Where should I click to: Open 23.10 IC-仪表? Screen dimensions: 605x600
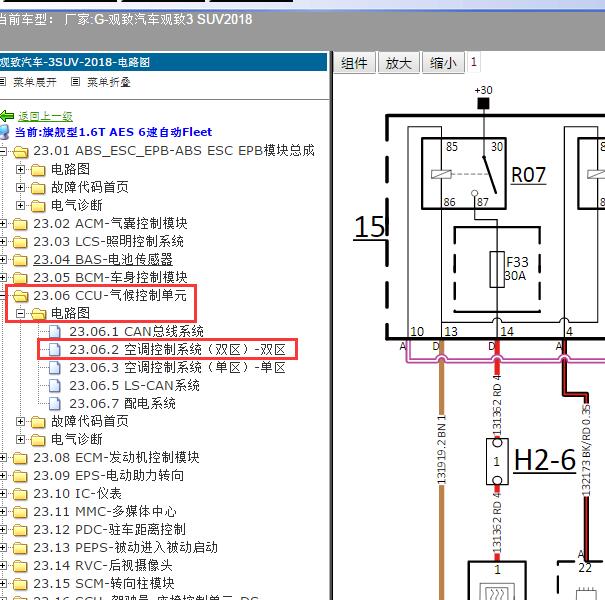(x=78, y=494)
